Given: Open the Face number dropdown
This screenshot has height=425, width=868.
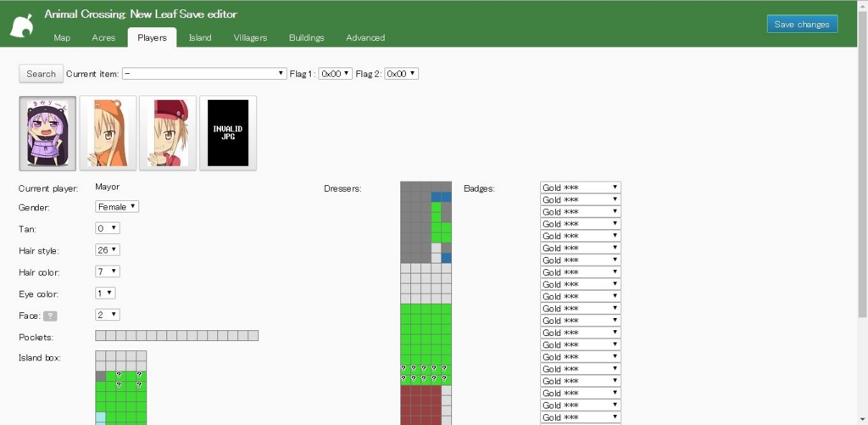Looking at the screenshot, I should pyautogui.click(x=108, y=315).
